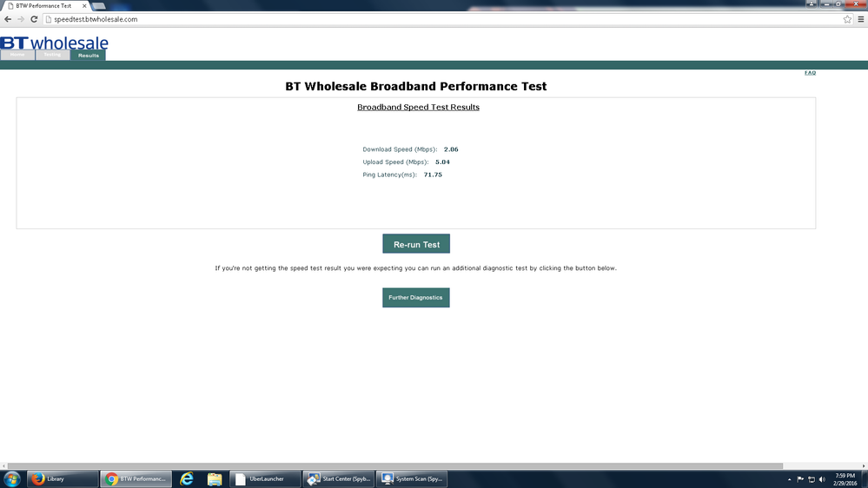Screen dimensions: 868x488
Task: Click the Upload Speed (Mbps) label
Action: (395, 162)
